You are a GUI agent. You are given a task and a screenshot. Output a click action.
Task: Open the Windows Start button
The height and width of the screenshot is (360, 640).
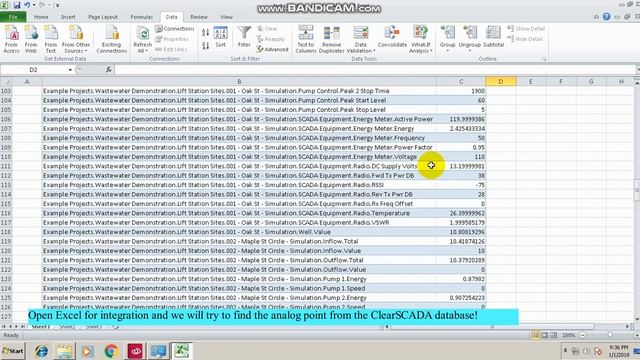tap(13, 351)
